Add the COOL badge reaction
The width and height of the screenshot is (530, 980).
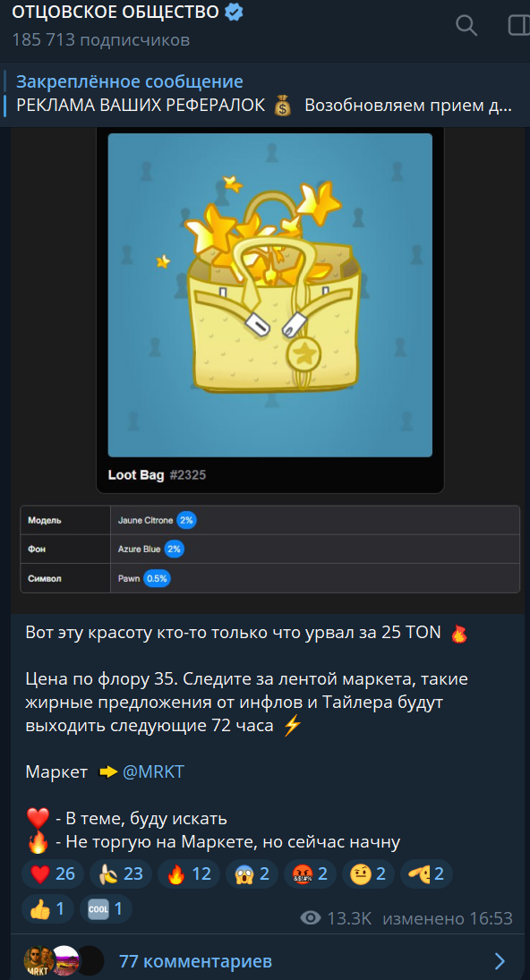pyautogui.click(x=106, y=908)
